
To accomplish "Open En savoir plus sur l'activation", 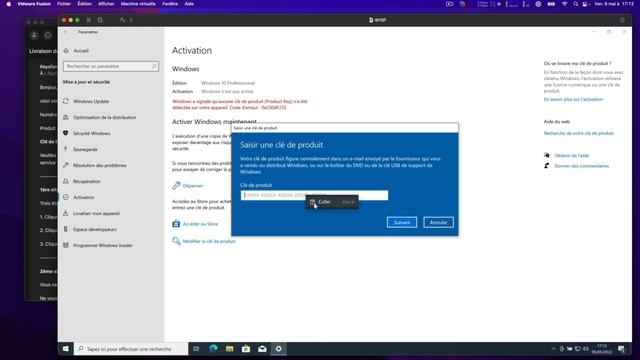I will [573, 99].
